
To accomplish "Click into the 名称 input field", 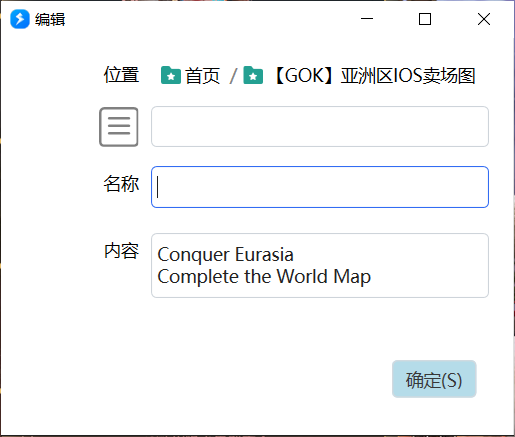I will [x=320, y=187].
